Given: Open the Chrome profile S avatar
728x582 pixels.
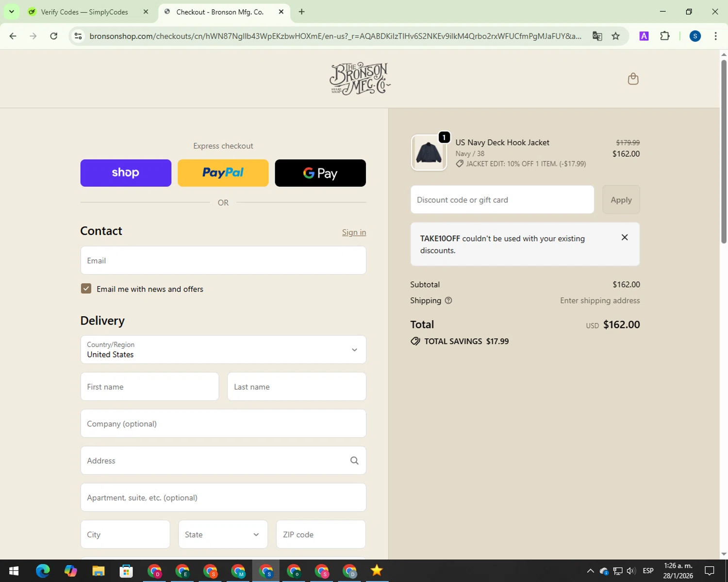Looking at the screenshot, I should click(x=695, y=36).
